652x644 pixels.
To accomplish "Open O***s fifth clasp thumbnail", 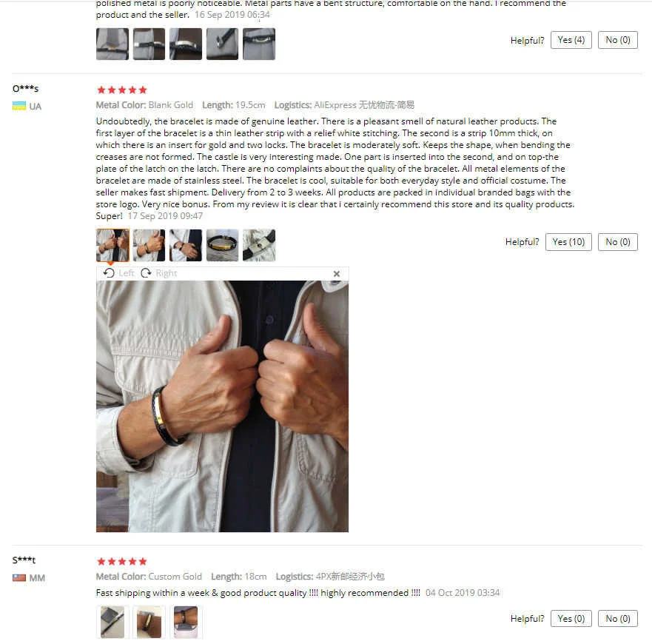I will pos(258,245).
